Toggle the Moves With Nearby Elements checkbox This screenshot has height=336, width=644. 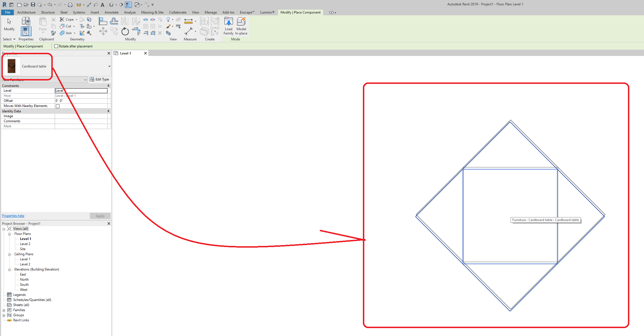(58, 106)
